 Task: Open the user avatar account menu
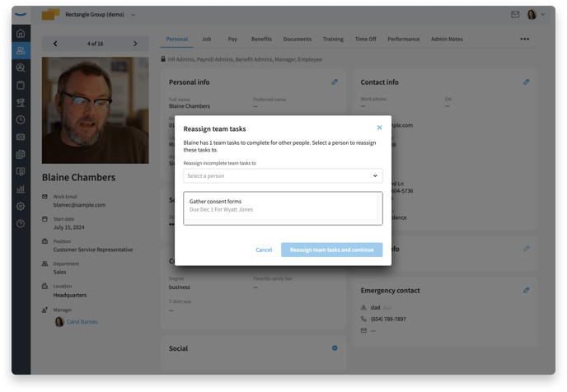coord(535,15)
